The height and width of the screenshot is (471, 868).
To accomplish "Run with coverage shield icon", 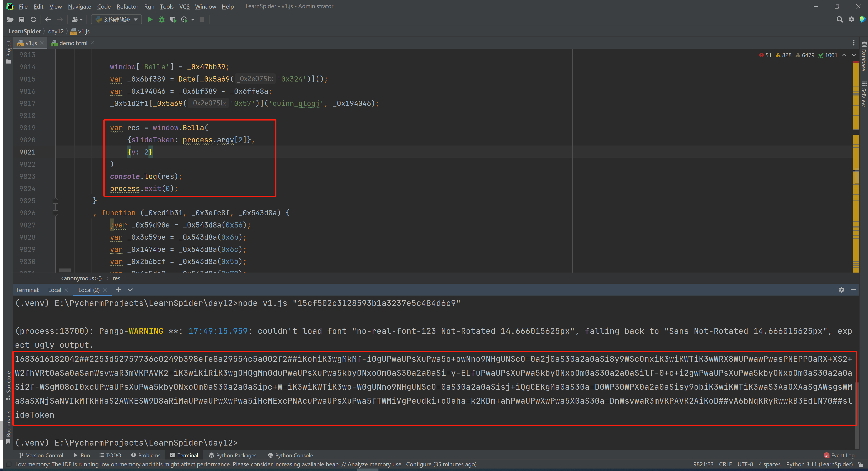I will [173, 20].
